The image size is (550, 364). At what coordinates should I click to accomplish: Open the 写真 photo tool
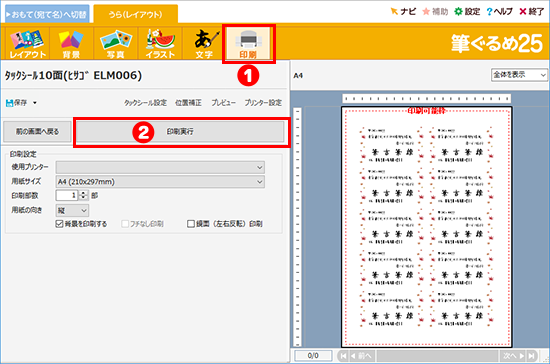(115, 43)
